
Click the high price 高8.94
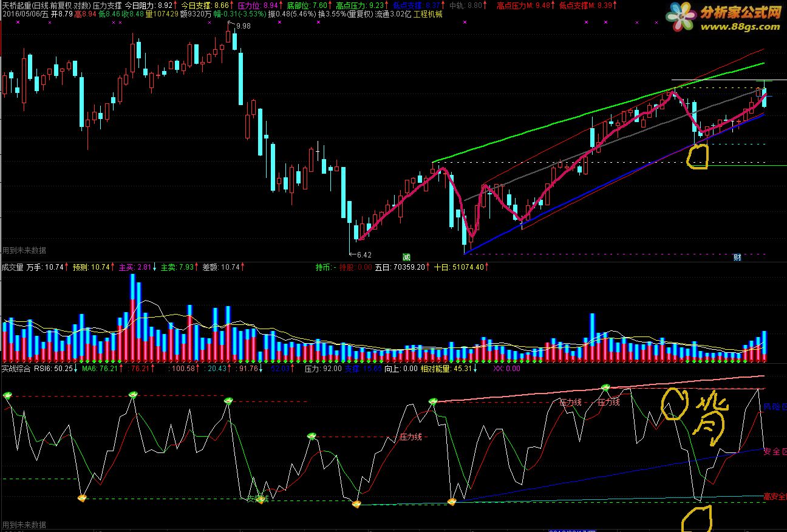coord(85,13)
